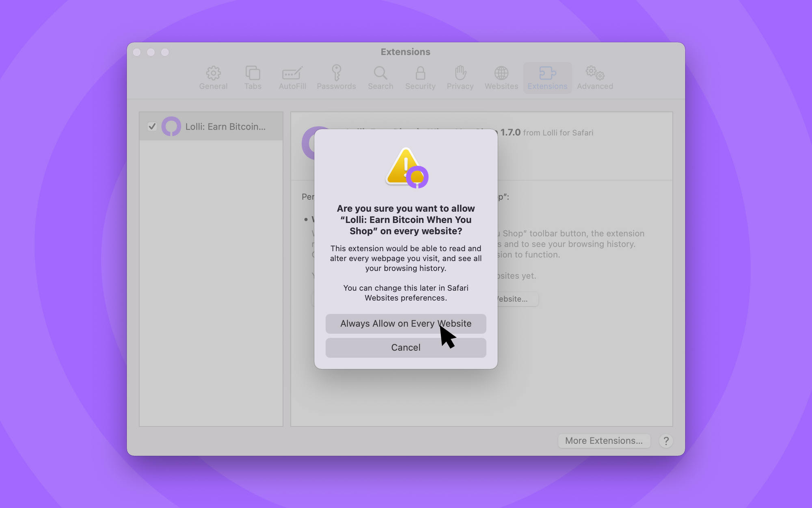Select the Security preferences tab
Screen dimensions: 812x508
(420, 78)
